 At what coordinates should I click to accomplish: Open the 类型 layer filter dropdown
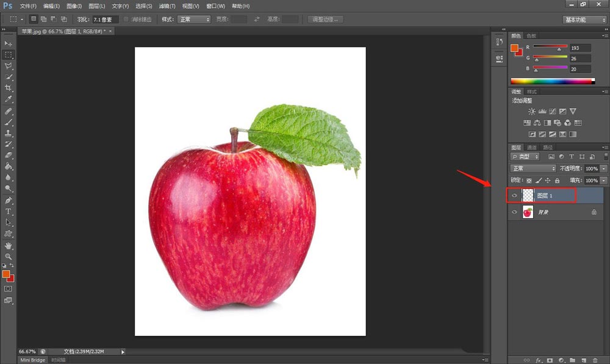point(525,156)
